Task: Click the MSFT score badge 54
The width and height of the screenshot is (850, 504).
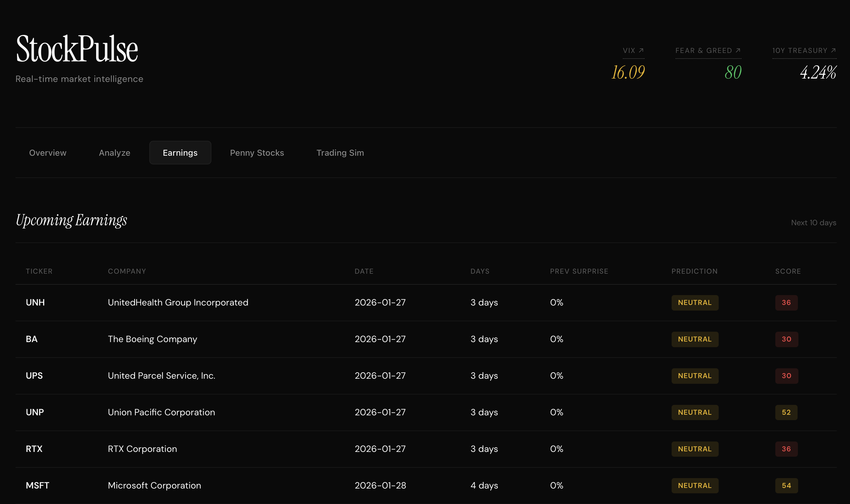Action: tap(786, 485)
